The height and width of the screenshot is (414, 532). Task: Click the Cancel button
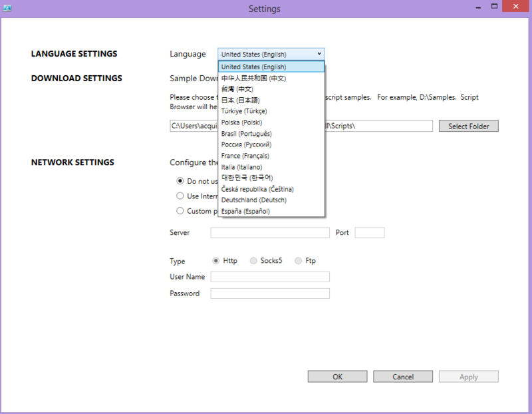tap(403, 376)
